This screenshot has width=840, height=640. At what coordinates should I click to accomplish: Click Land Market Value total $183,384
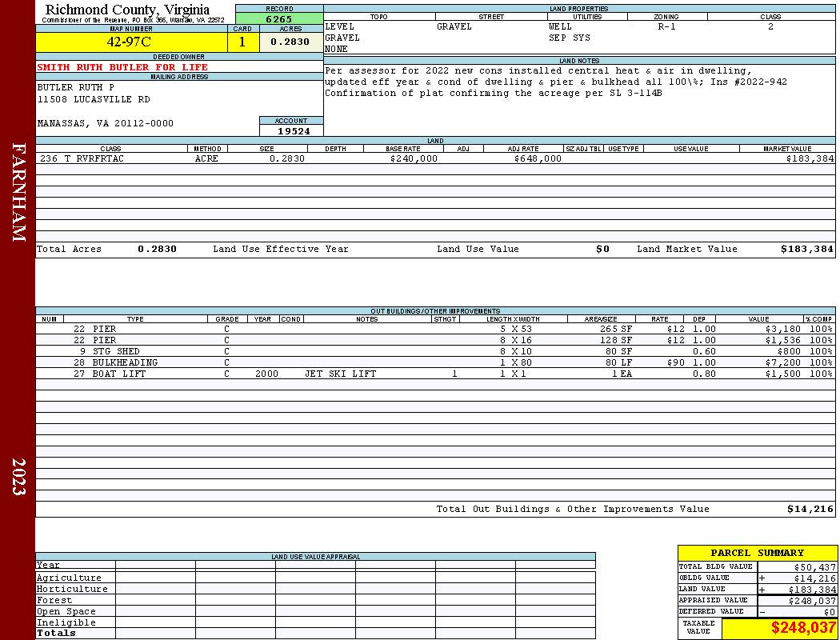click(x=806, y=249)
